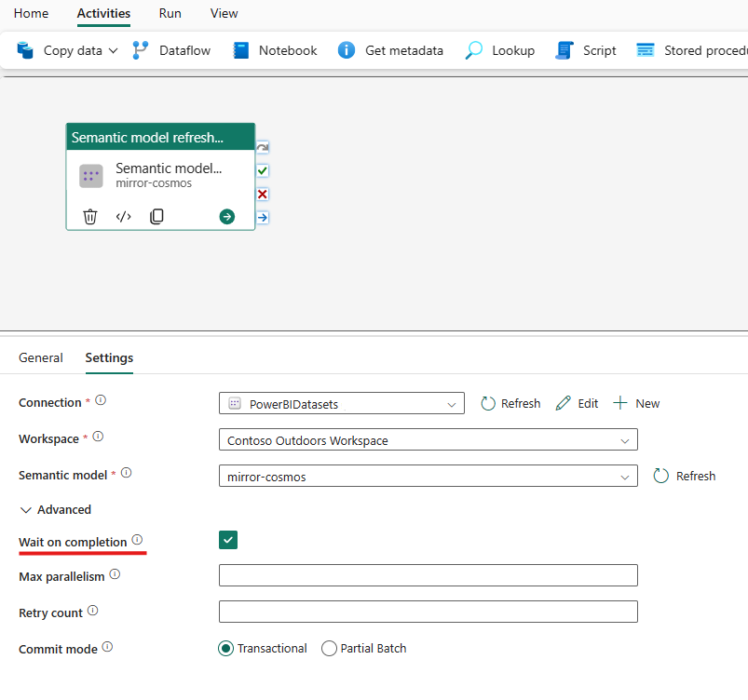The width and height of the screenshot is (748, 700).
Task: Switch to the Run tab
Action: (x=170, y=13)
